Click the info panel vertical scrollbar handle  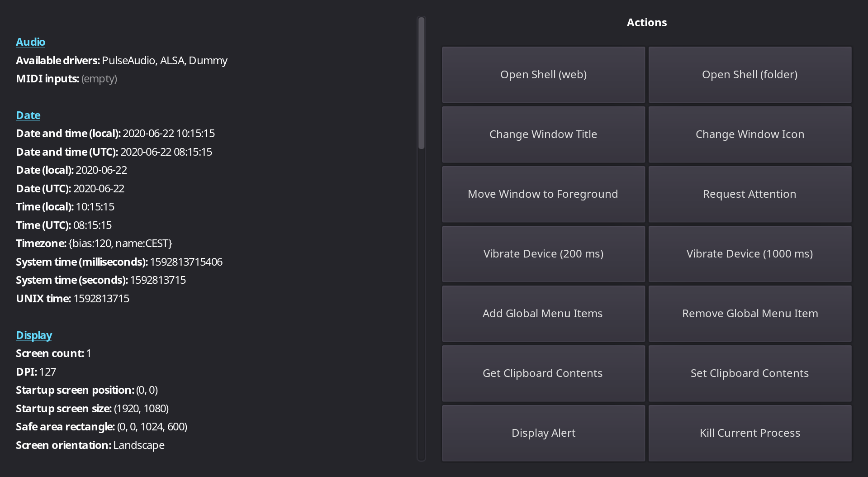pos(421,84)
